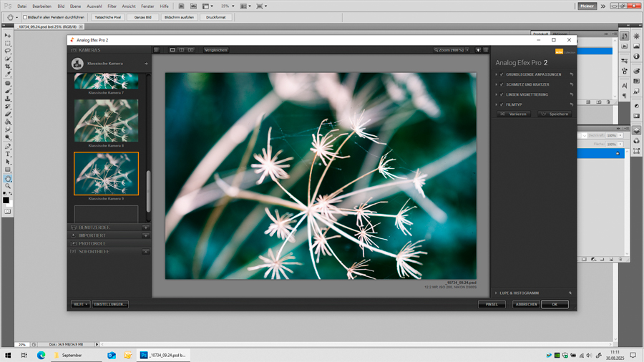Disable the Linsen-Vignettierung checkbox
The image size is (644, 362).
(x=502, y=94)
